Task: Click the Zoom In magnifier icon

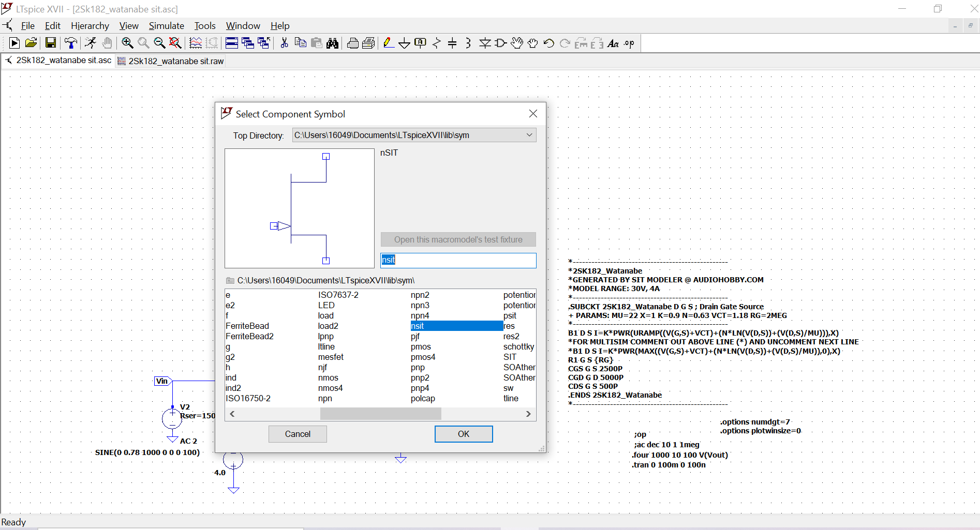Action: (127, 43)
